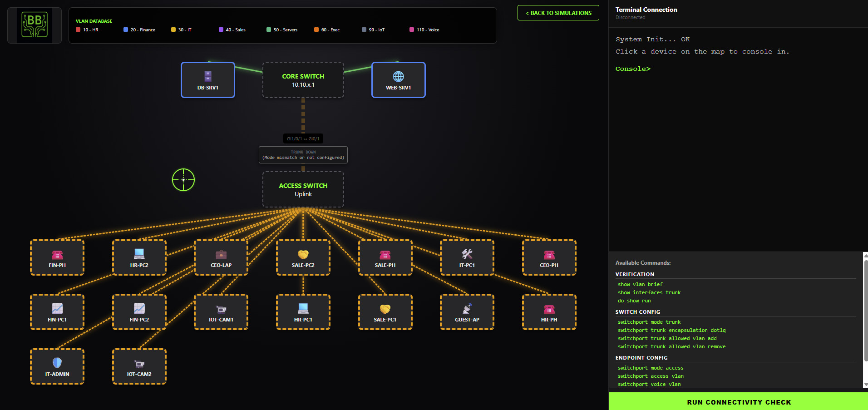Console into the Access Switch uplink
Image resolution: width=868 pixels, height=410 pixels.
pyautogui.click(x=303, y=189)
